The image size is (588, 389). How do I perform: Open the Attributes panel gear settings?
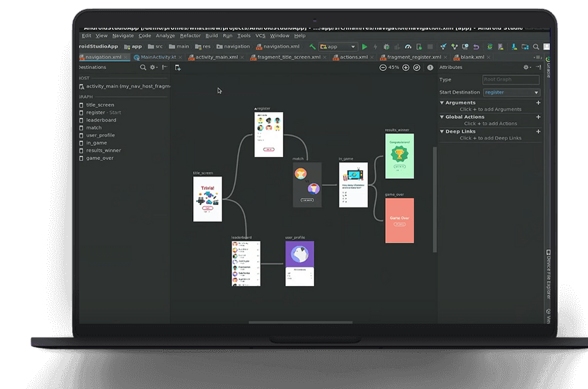click(x=526, y=67)
